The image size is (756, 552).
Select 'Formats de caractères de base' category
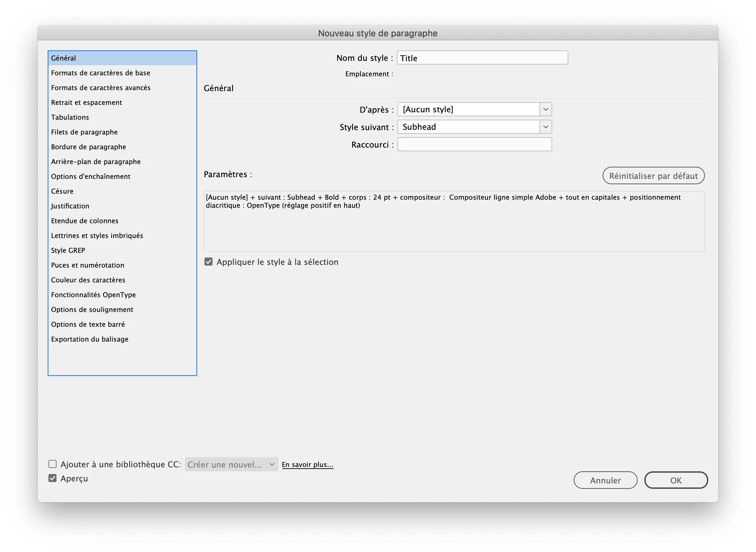point(101,73)
